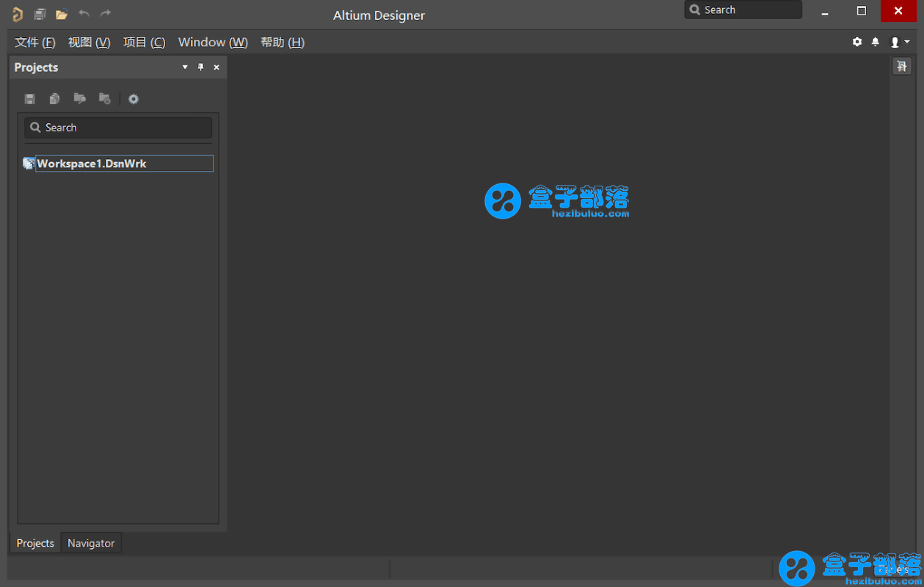This screenshot has width=924, height=587.
Task: Expand the user account dropdown arrow
Action: click(907, 43)
